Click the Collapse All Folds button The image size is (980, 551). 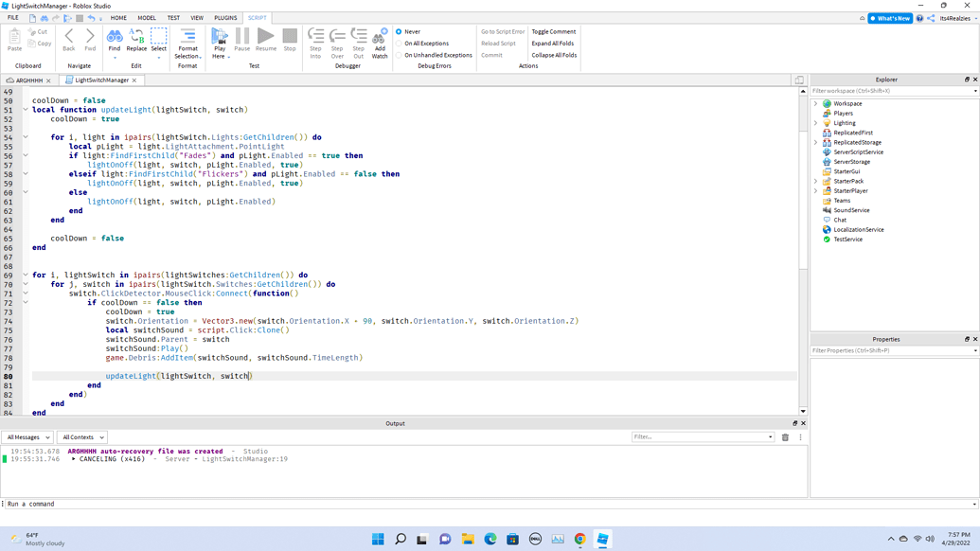(x=554, y=55)
